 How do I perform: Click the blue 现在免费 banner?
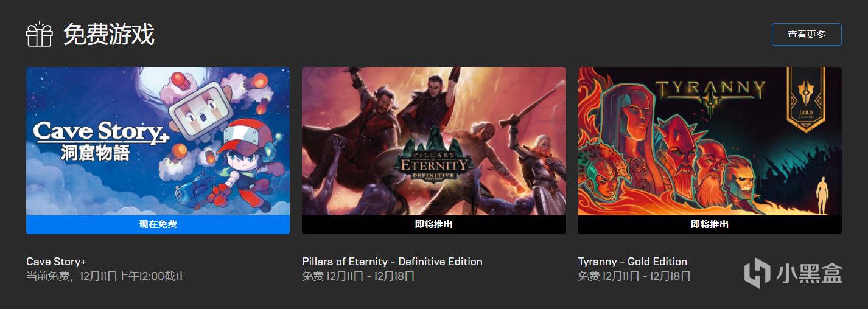(158, 224)
